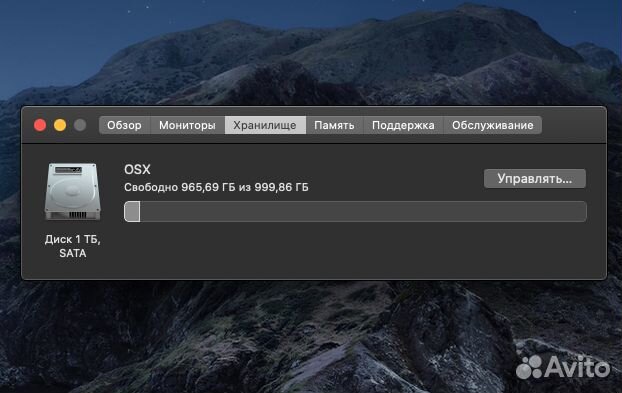Click the hard disk drive icon
Viewport: 622px width, 393px height.
(73, 192)
